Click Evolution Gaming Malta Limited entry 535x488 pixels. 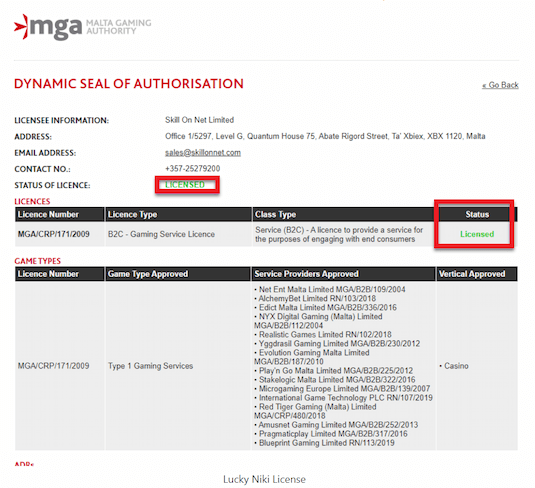tap(312, 357)
